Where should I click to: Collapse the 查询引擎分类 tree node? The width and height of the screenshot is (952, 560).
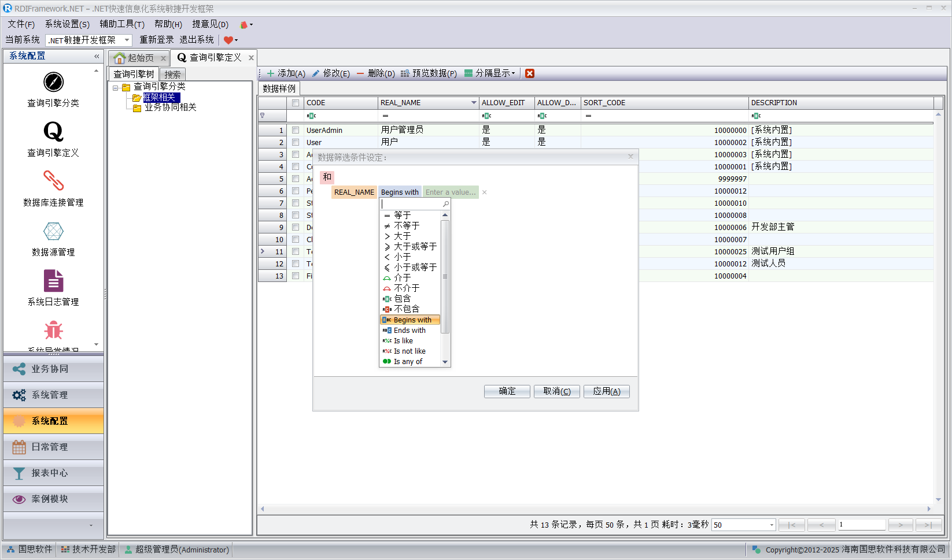click(x=116, y=88)
